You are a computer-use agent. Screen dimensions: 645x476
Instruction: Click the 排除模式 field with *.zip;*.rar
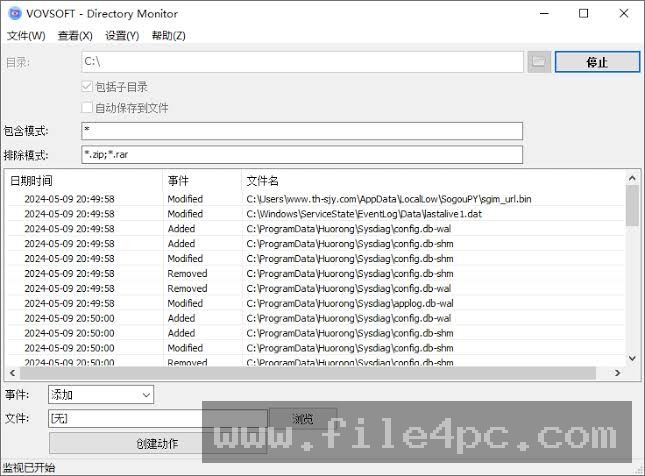click(x=302, y=155)
